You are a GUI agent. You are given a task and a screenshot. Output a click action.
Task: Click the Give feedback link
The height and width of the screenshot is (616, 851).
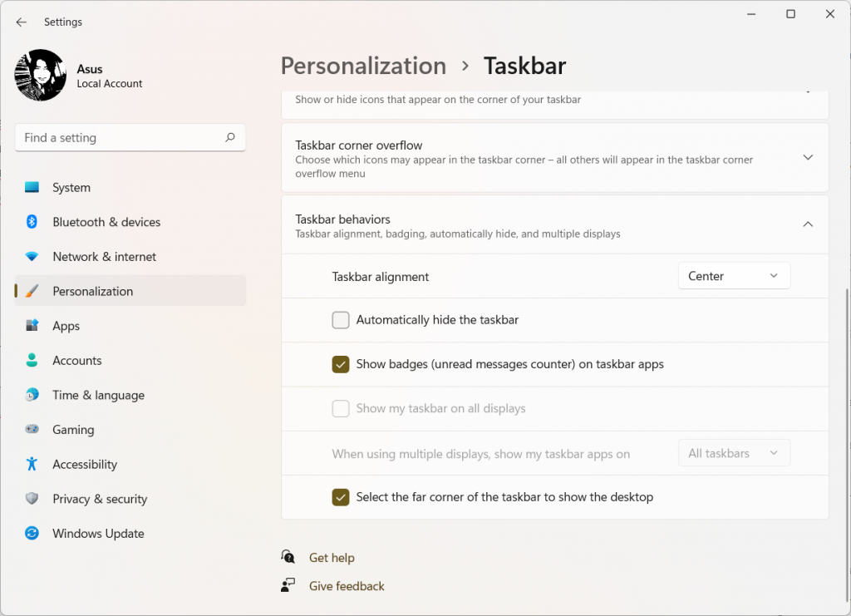pos(346,585)
